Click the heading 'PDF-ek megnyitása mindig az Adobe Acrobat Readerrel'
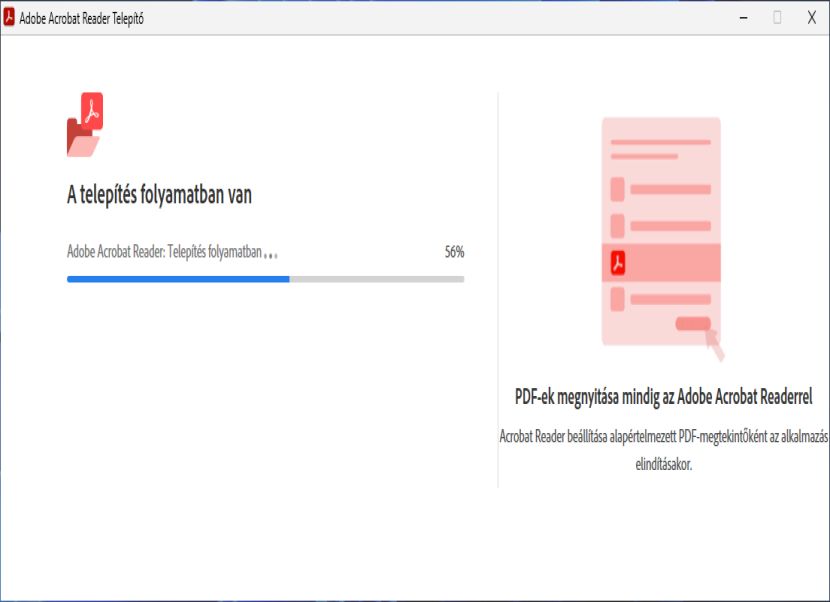Viewport: 830px width, 602px height. (x=663, y=397)
